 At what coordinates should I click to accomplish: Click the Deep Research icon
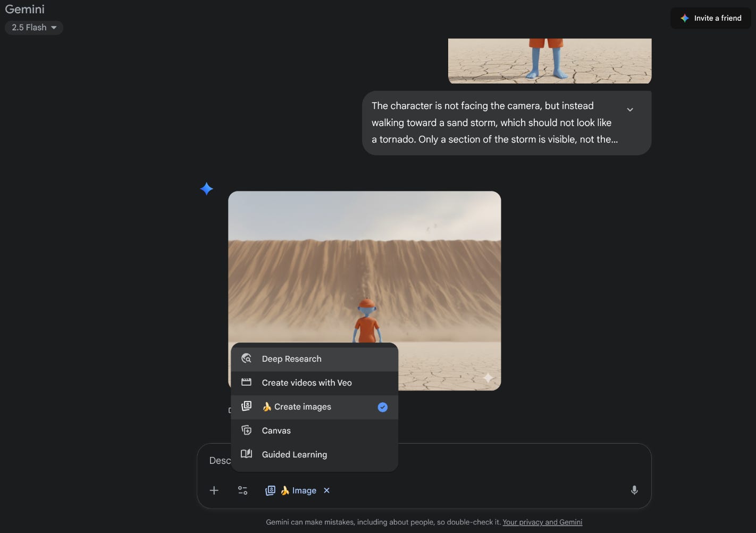(246, 359)
